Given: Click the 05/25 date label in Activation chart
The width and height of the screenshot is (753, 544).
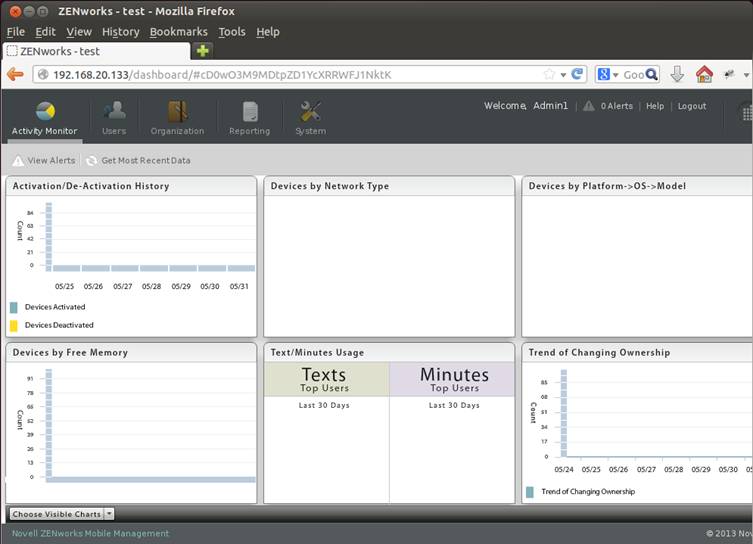Looking at the screenshot, I should [64, 286].
